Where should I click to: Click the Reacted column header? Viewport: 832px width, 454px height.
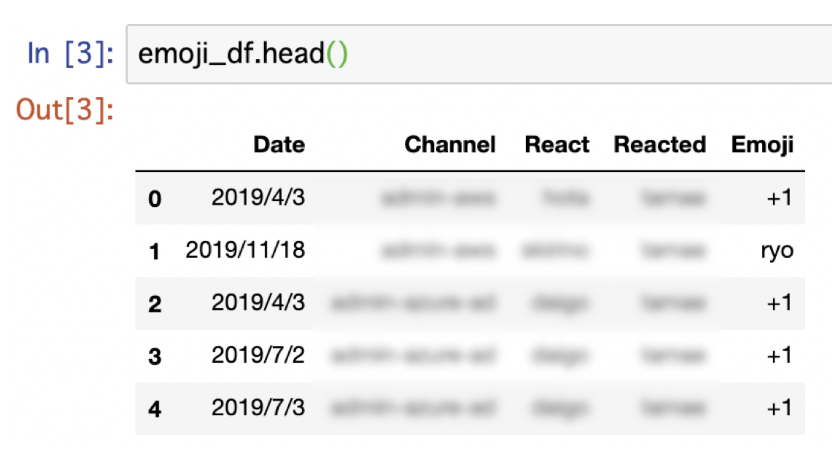[660, 144]
